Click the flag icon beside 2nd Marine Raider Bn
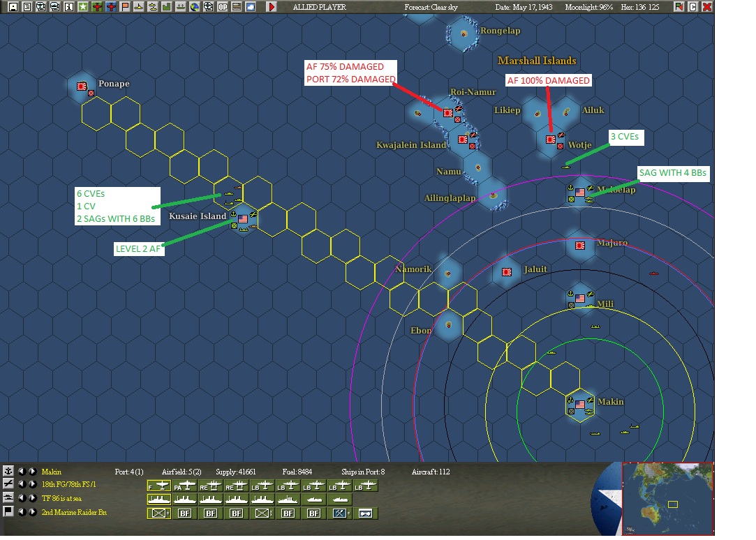Screen dimensions: 756x540 [8, 511]
